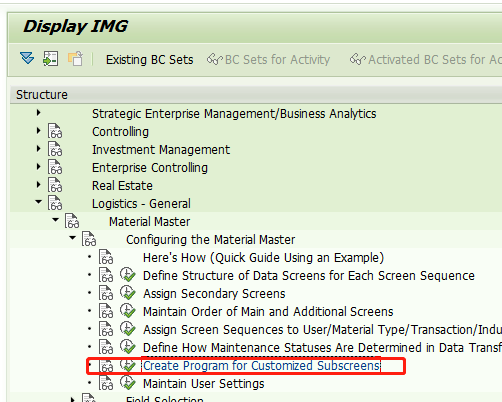This screenshot has height=402, width=502.
Task: Select Enterprise Controlling tree row
Action: [150, 168]
